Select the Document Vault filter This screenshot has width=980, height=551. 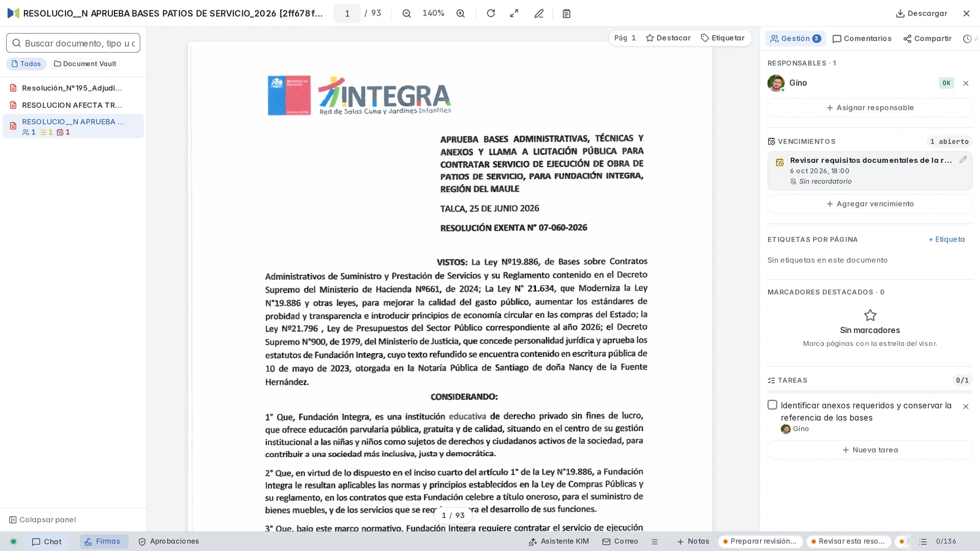[x=85, y=64]
